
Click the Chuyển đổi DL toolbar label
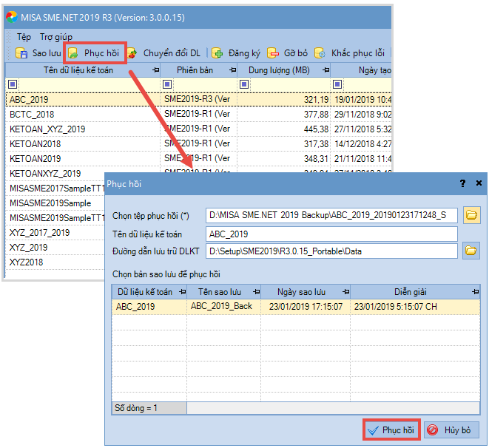172,53
